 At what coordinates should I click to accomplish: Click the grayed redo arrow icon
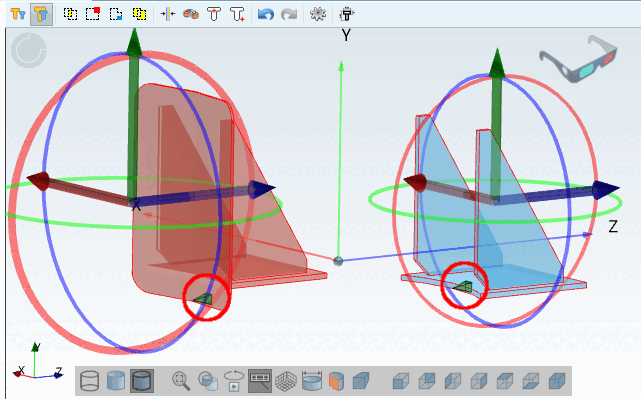click(289, 14)
